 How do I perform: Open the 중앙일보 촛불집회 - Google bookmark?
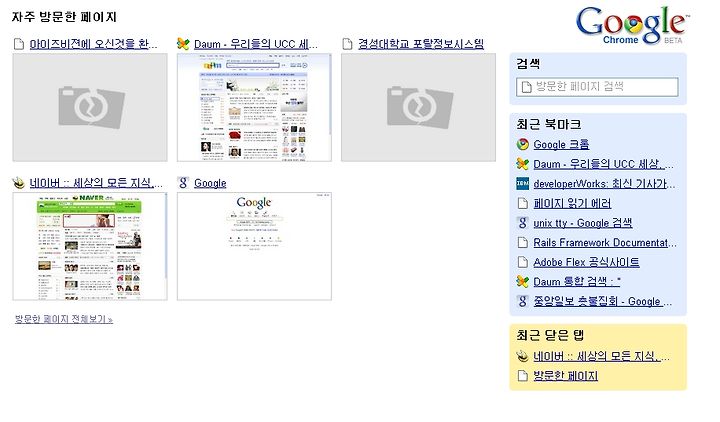[x=602, y=301]
